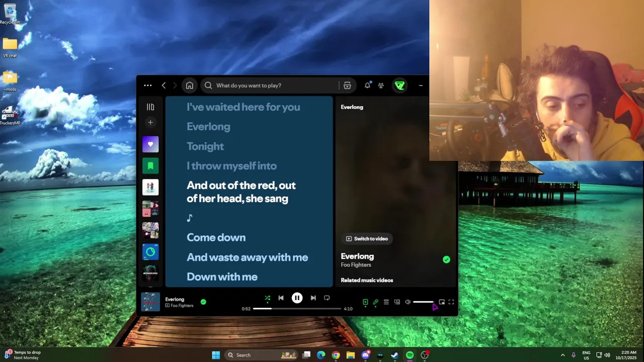
Task: Open Friend Activity icon
Action: [381, 85]
